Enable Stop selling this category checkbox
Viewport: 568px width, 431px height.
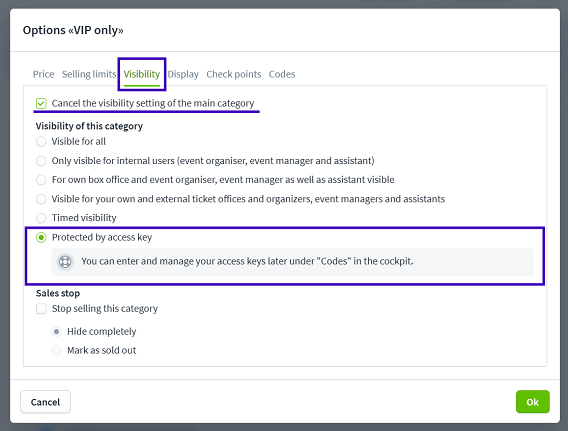41,309
